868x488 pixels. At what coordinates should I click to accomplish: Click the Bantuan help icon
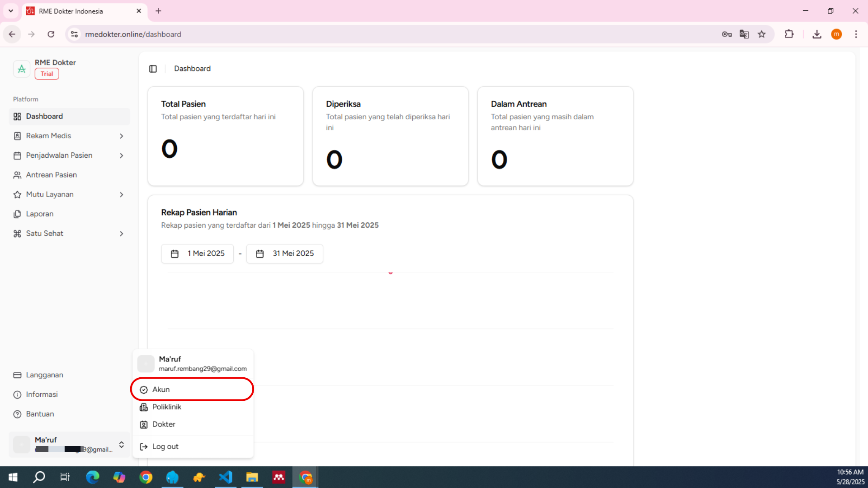[x=17, y=414]
